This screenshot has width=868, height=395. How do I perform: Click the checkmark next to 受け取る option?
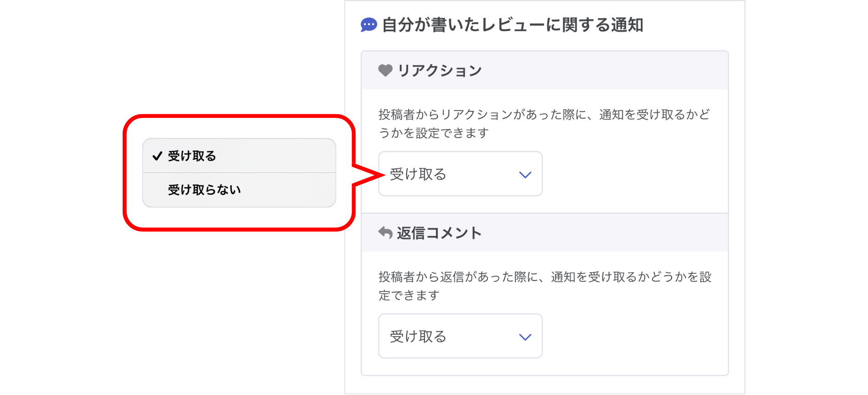click(x=158, y=156)
